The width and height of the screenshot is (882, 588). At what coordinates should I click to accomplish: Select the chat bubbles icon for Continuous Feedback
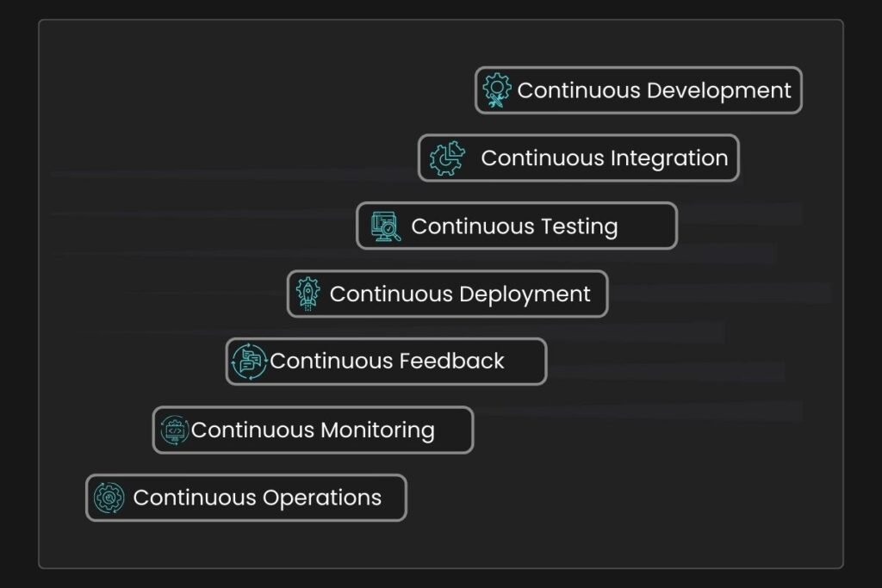coord(249,362)
